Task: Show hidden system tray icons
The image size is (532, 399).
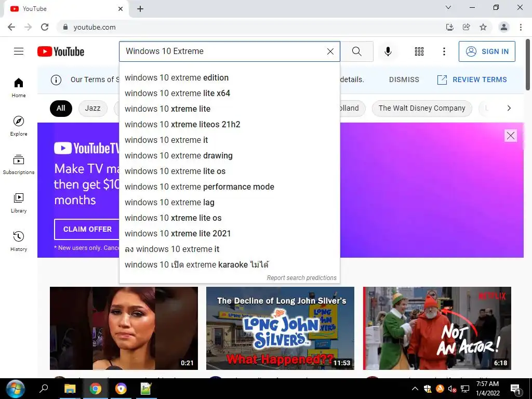Action: (x=415, y=389)
